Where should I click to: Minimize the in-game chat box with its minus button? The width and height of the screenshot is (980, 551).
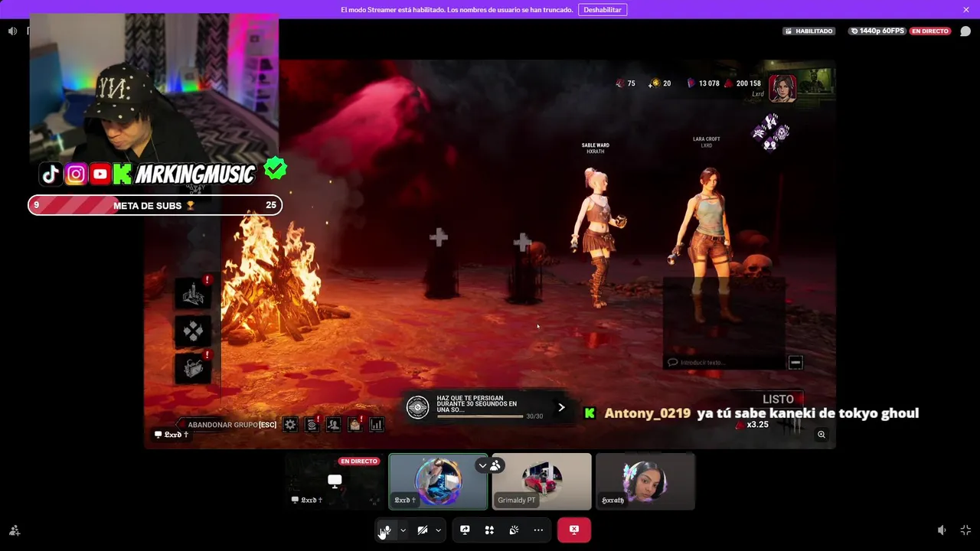(795, 363)
